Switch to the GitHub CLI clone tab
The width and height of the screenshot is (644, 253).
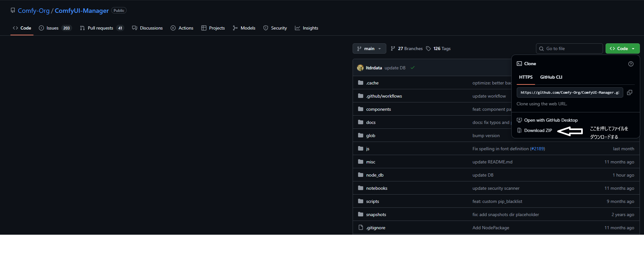(551, 77)
